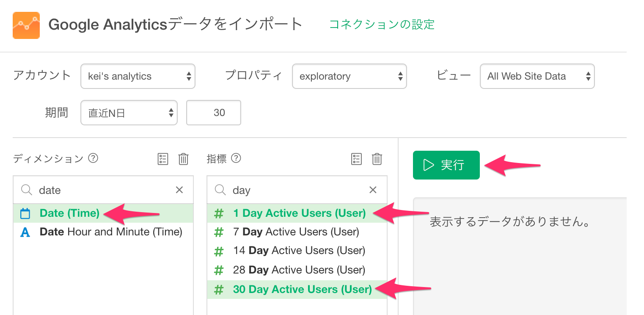Clear the dimension search with the X icon
The width and height of the screenshot is (644, 315).
[x=179, y=190]
